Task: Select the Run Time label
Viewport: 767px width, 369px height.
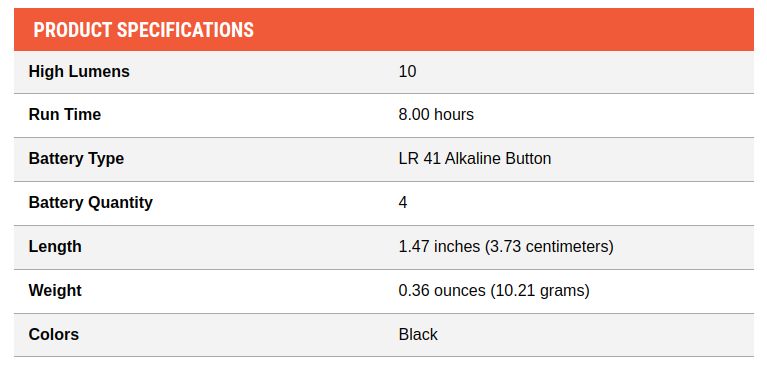Action: [65, 115]
